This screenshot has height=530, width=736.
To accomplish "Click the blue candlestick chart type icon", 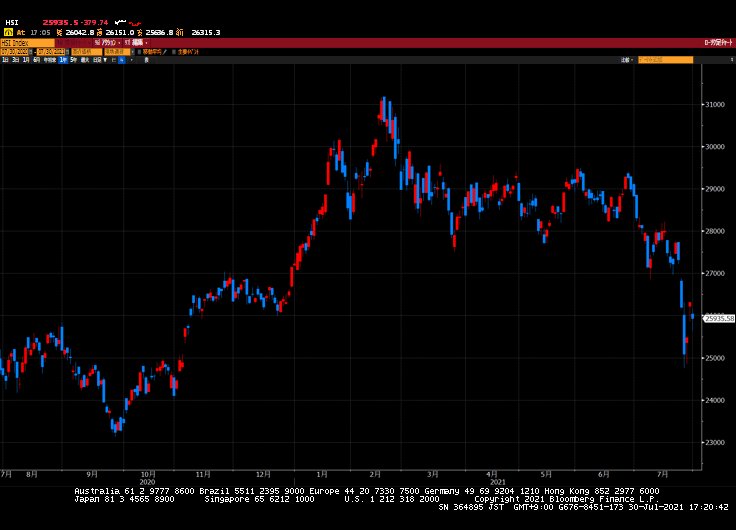I will tap(121, 60).
